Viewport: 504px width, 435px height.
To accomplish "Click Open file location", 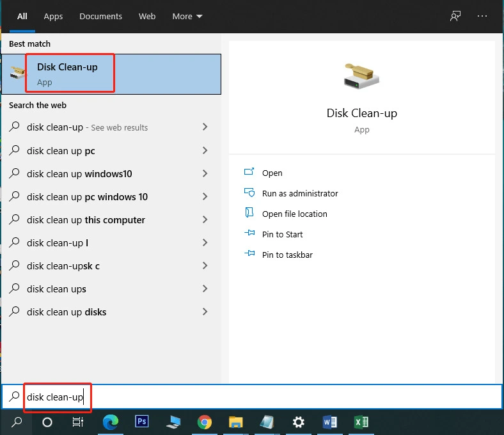I will tap(294, 214).
